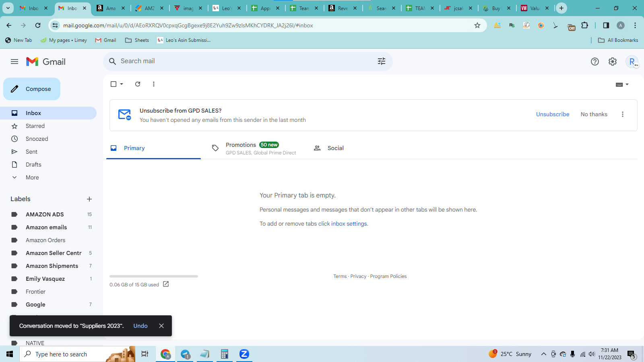Open the Google account avatar
Image resolution: width=644 pixels, height=362 pixels.
coord(632,62)
